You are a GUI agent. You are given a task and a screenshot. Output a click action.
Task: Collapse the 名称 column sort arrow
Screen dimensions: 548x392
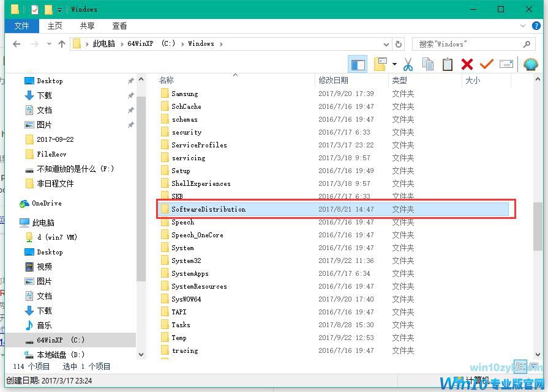(235, 74)
